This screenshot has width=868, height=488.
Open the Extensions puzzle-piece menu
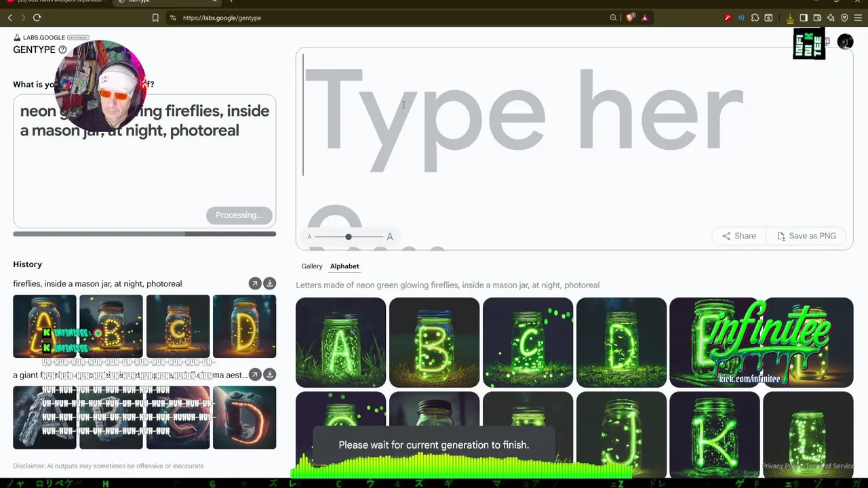pyautogui.click(x=755, y=18)
